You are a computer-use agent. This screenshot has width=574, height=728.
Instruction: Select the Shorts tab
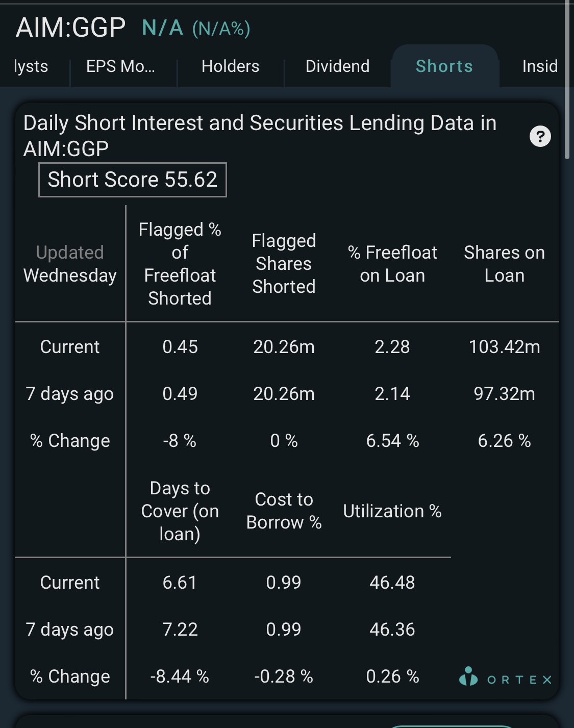pyautogui.click(x=444, y=66)
